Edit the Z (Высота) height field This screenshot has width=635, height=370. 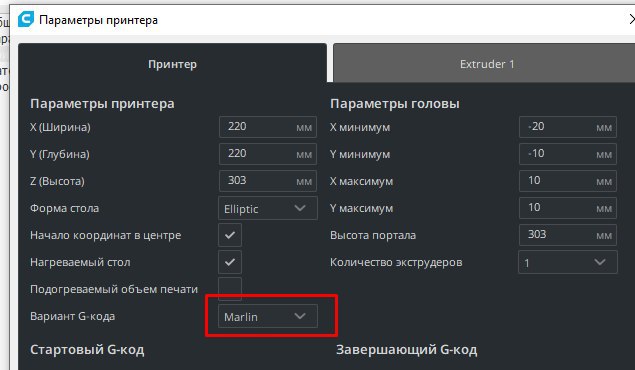click(268, 181)
